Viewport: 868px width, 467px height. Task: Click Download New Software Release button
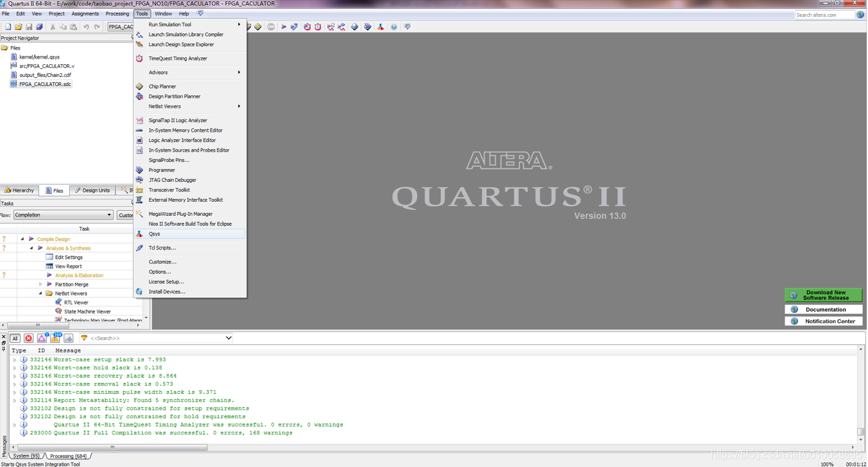(824, 295)
